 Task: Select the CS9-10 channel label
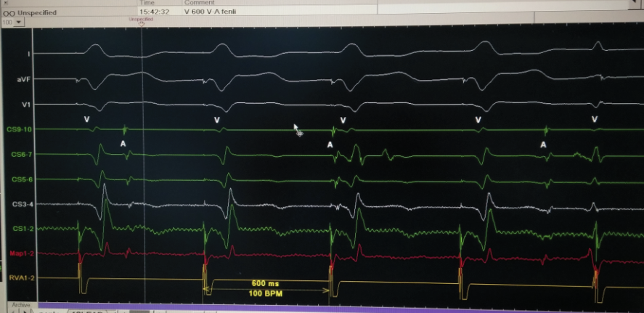[19, 129]
